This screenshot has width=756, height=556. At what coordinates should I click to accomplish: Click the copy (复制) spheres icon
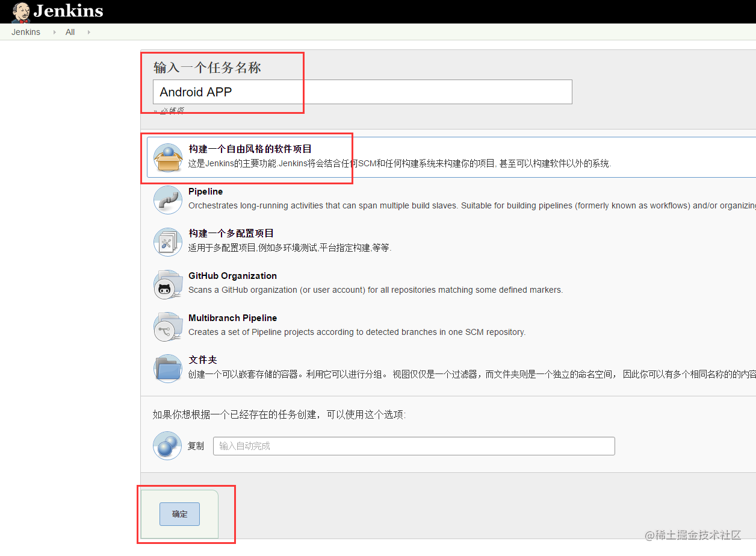167,446
